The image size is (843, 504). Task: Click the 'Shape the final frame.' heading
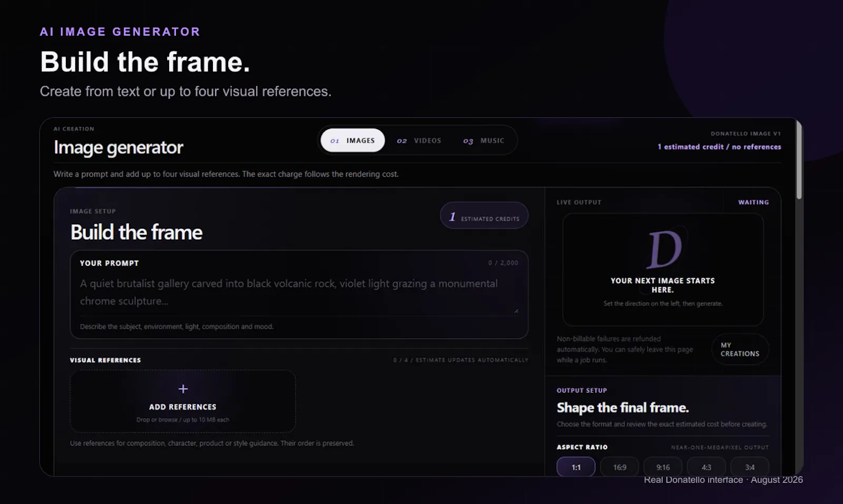[623, 408]
